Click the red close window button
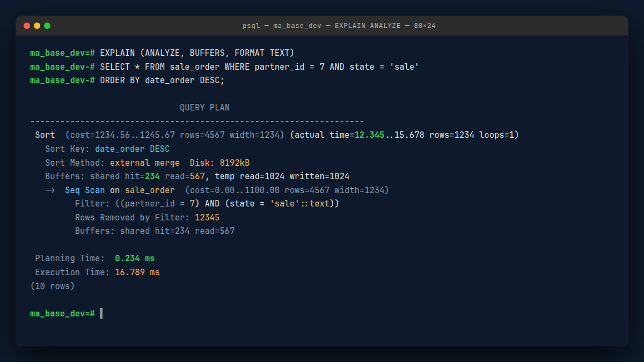This screenshot has width=644, height=362. tap(27, 26)
